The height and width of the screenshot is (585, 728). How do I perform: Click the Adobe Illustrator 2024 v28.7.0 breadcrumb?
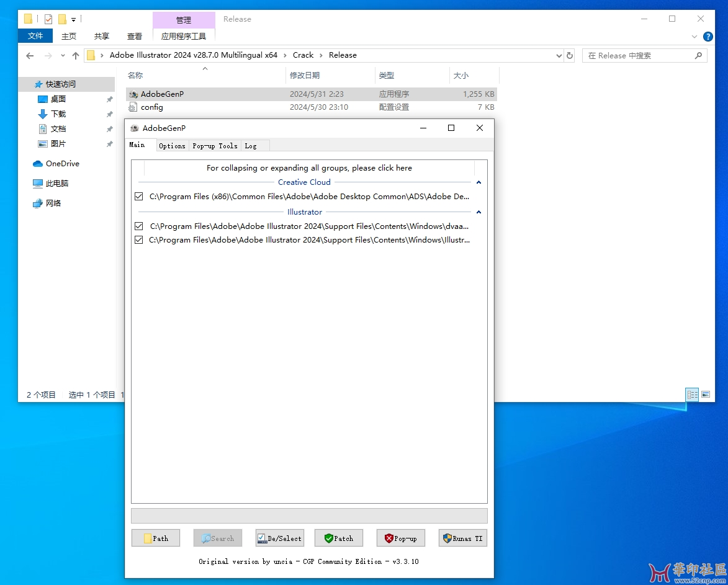(x=194, y=55)
